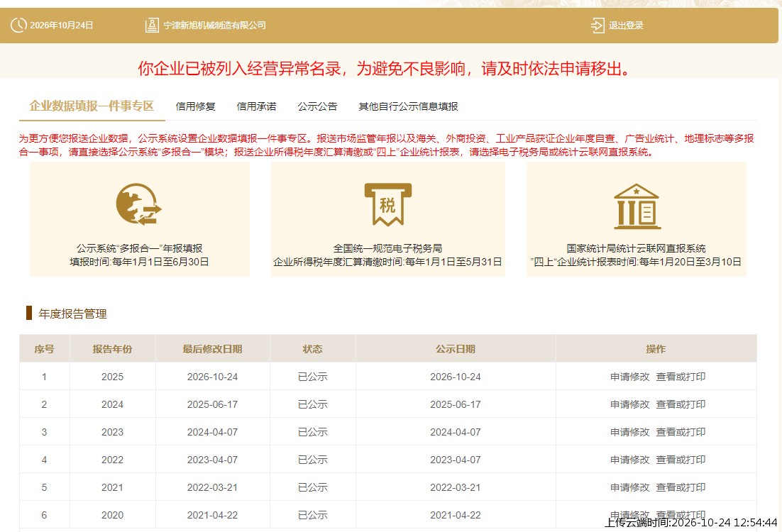Click the 序号 column header
The width and height of the screenshot is (782, 532).
(x=44, y=349)
